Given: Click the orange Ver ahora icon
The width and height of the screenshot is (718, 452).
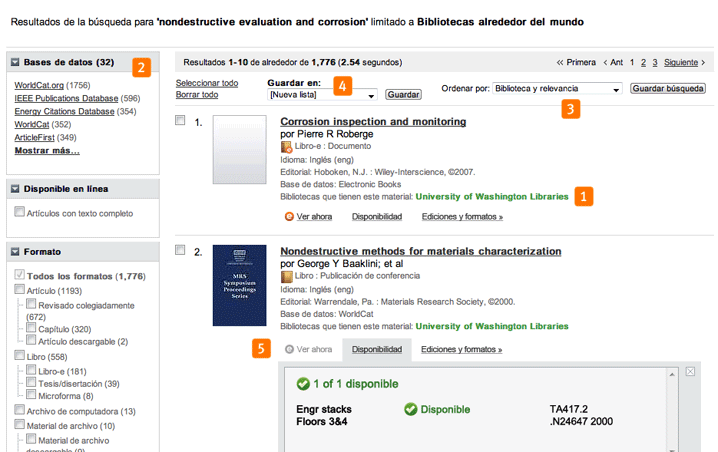Looking at the screenshot, I should click(x=290, y=216).
